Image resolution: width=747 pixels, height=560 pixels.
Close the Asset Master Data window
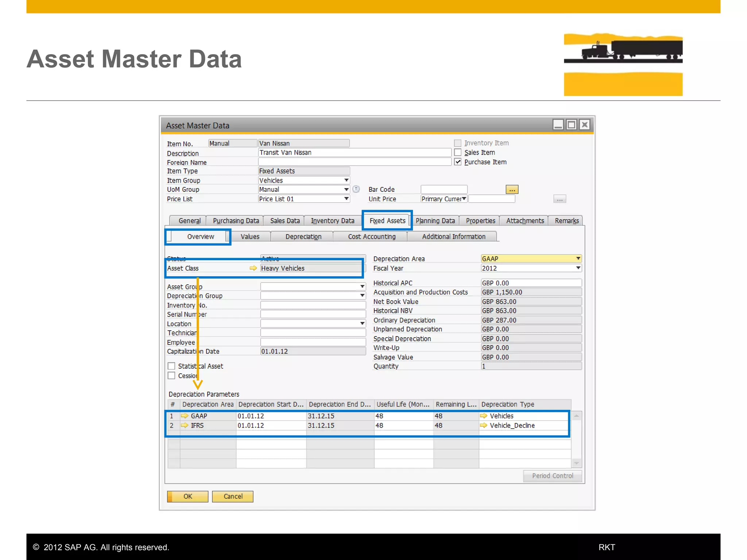pos(585,125)
